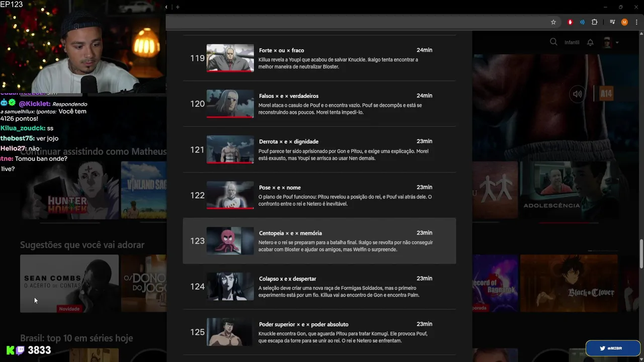Viewport: 644px width, 362px height.
Task: Open the O Dono do Jogo card
Action: (x=143, y=283)
